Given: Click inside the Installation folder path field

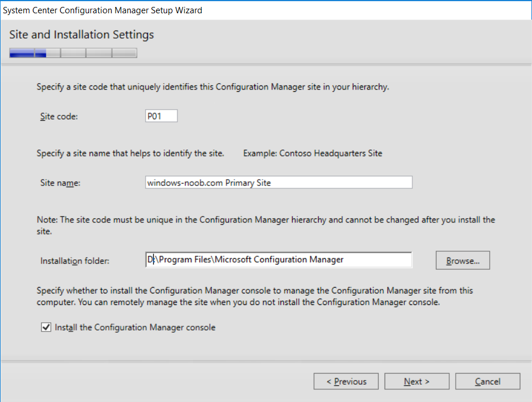Looking at the screenshot, I should click(279, 260).
